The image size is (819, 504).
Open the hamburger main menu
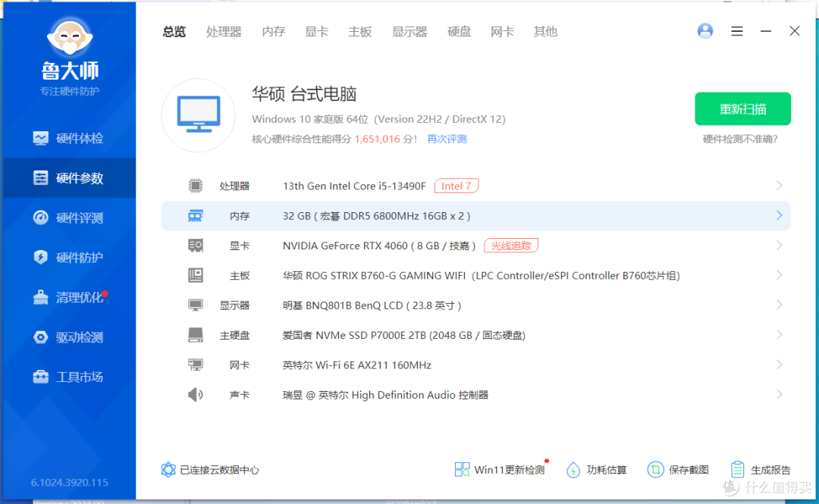point(737,31)
